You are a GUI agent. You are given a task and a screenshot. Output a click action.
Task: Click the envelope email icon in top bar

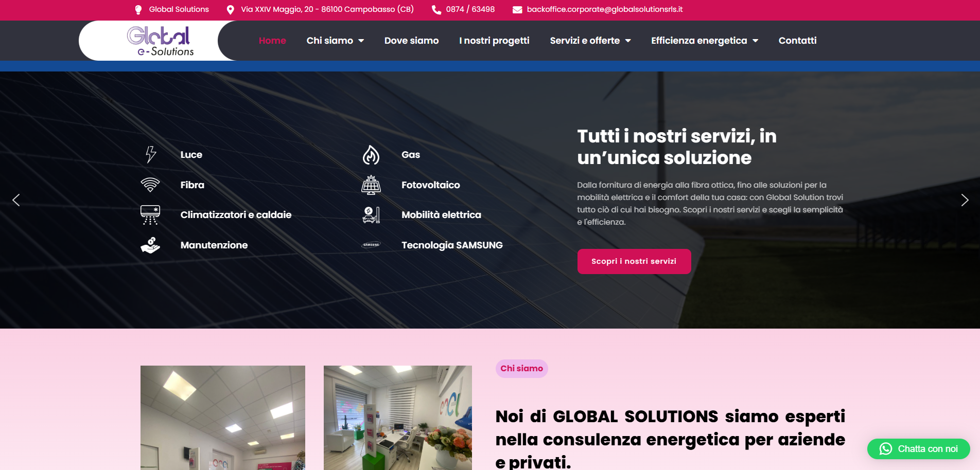[517, 10]
